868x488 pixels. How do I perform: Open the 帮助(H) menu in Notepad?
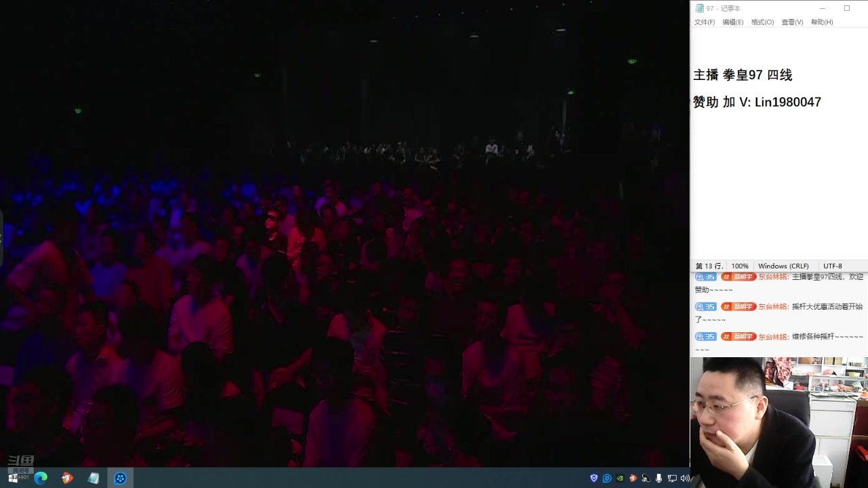(x=822, y=22)
